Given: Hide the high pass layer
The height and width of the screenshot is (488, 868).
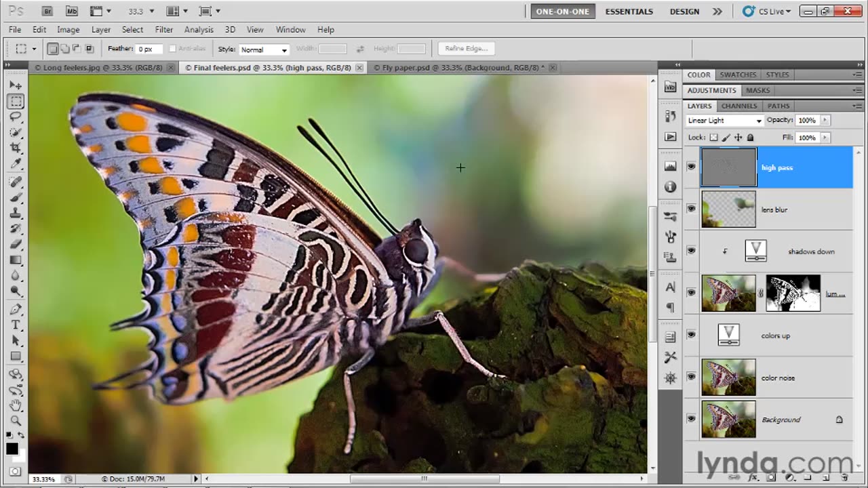Looking at the screenshot, I should 691,167.
